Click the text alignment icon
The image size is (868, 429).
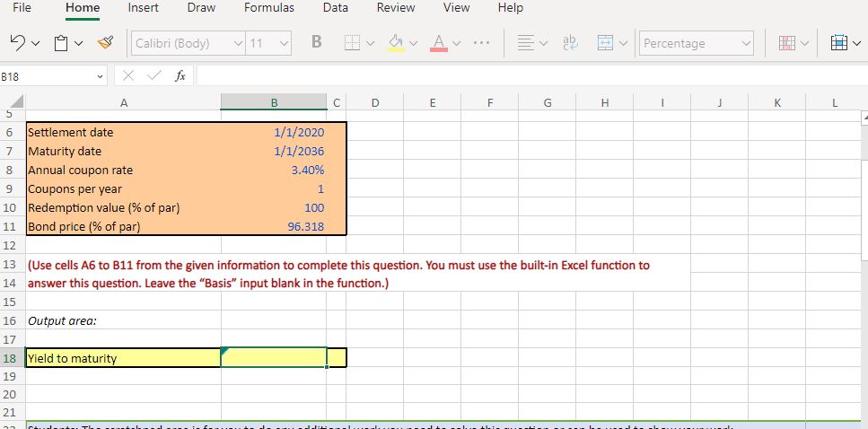[x=525, y=42]
